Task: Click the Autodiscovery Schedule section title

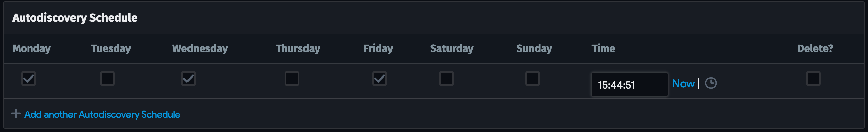Action: pos(75,18)
